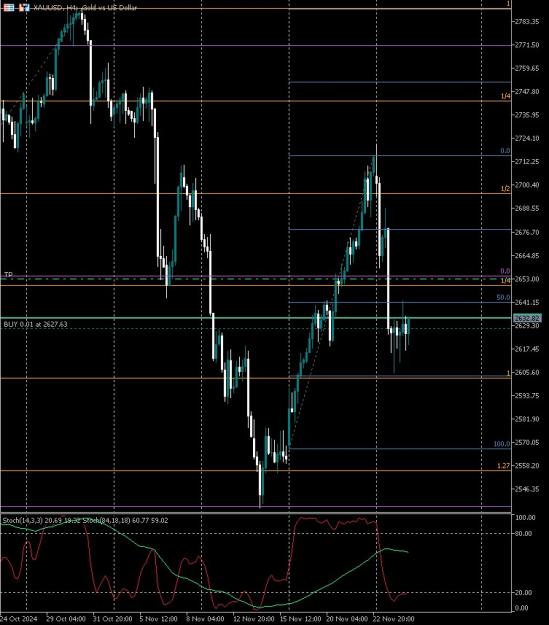
Task: Select the BUY 0.01 at 2627.63 order label
Action: coord(35,324)
